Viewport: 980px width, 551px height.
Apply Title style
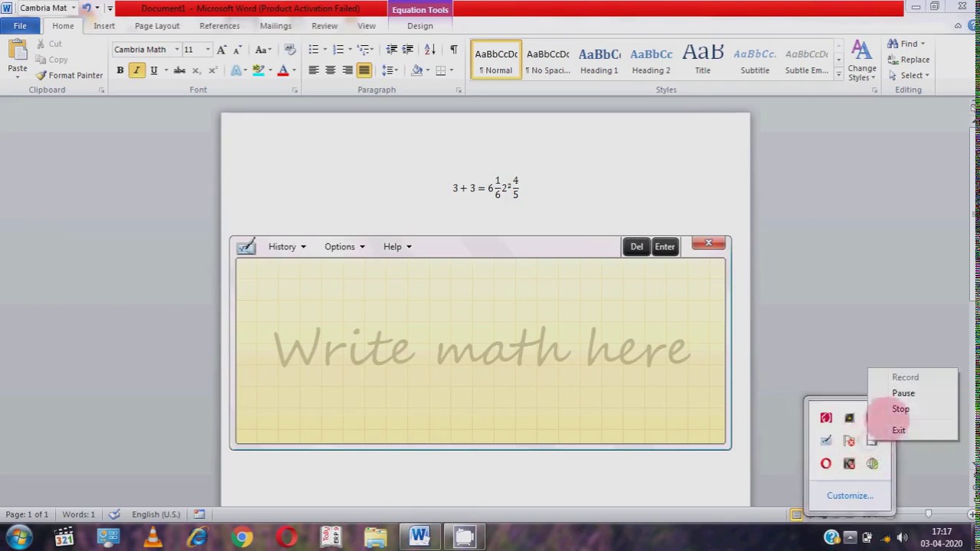tap(703, 60)
